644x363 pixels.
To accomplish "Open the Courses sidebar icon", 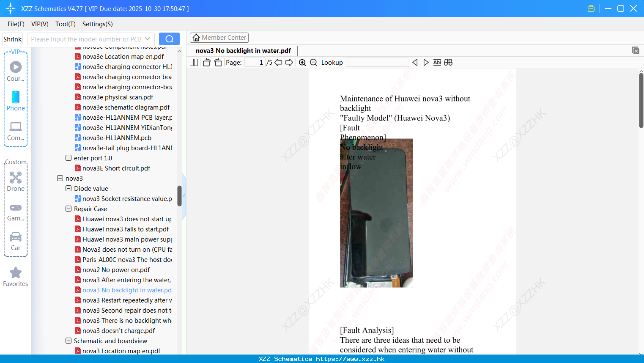I will (x=16, y=71).
